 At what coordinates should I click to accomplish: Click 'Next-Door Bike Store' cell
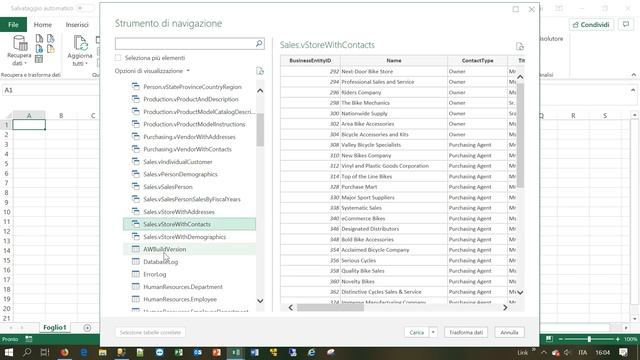tap(394, 71)
